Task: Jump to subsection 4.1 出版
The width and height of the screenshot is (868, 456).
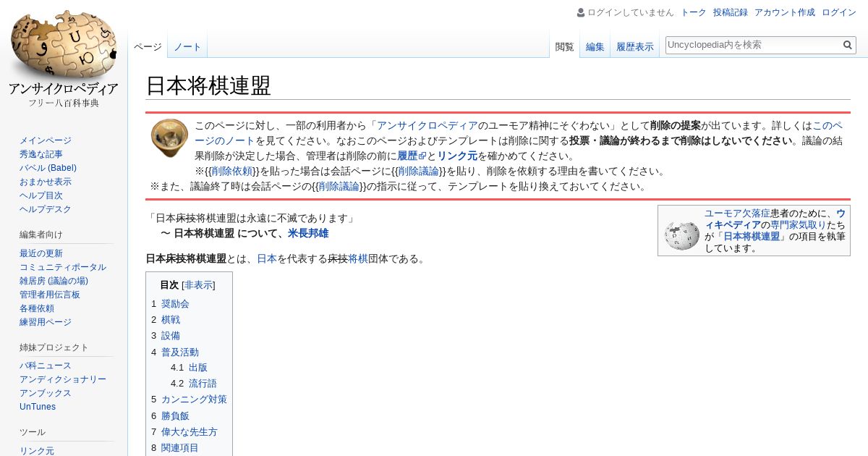Action: tap(198, 368)
